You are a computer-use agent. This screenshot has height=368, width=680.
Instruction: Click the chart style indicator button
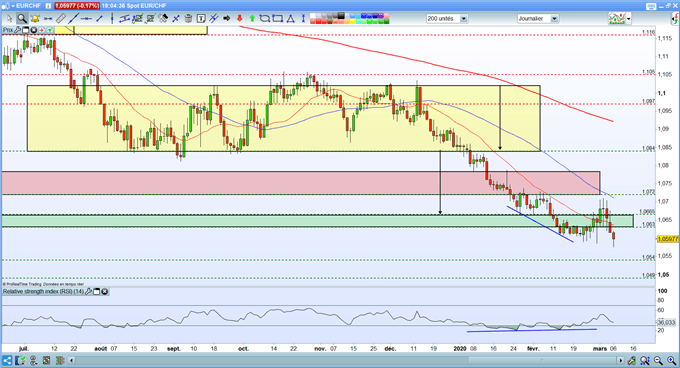point(617,19)
